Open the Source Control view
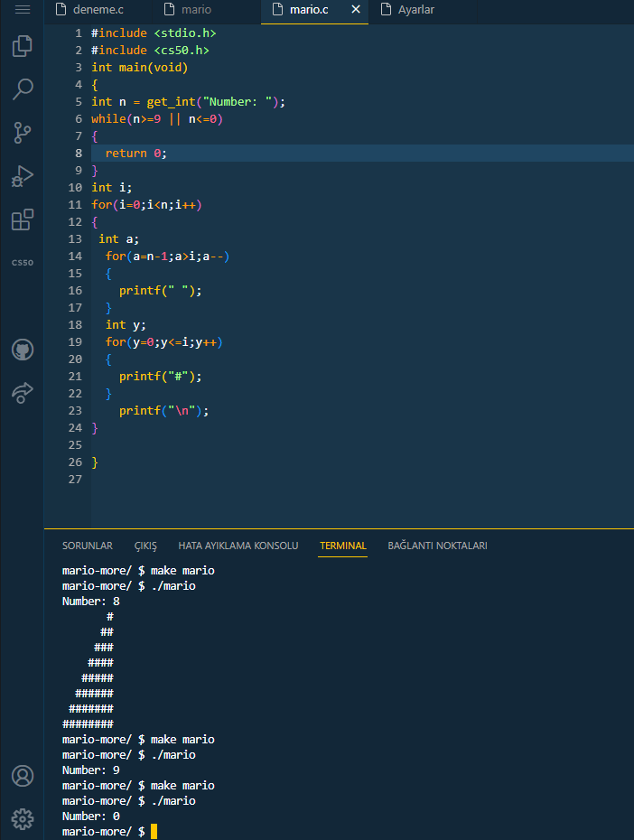 (23, 132)
